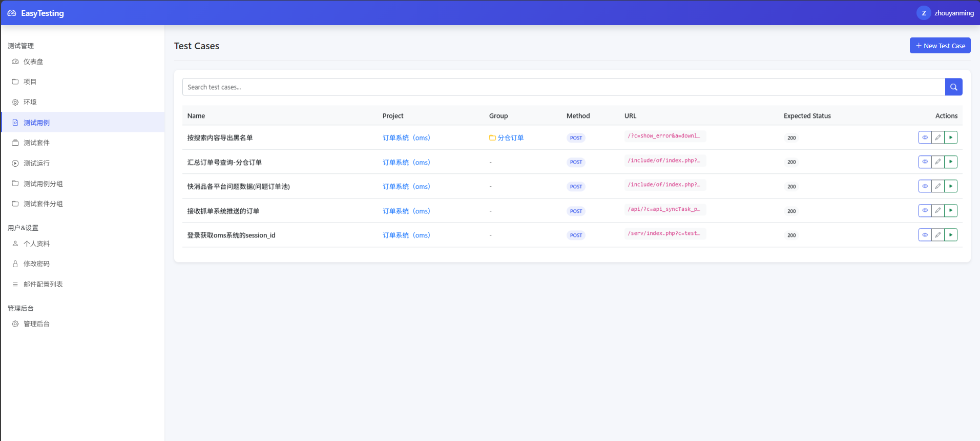Open project link for 按搜索内容导出黑名单 row
This screenshot has height=441, width=980.
(406, 137)
